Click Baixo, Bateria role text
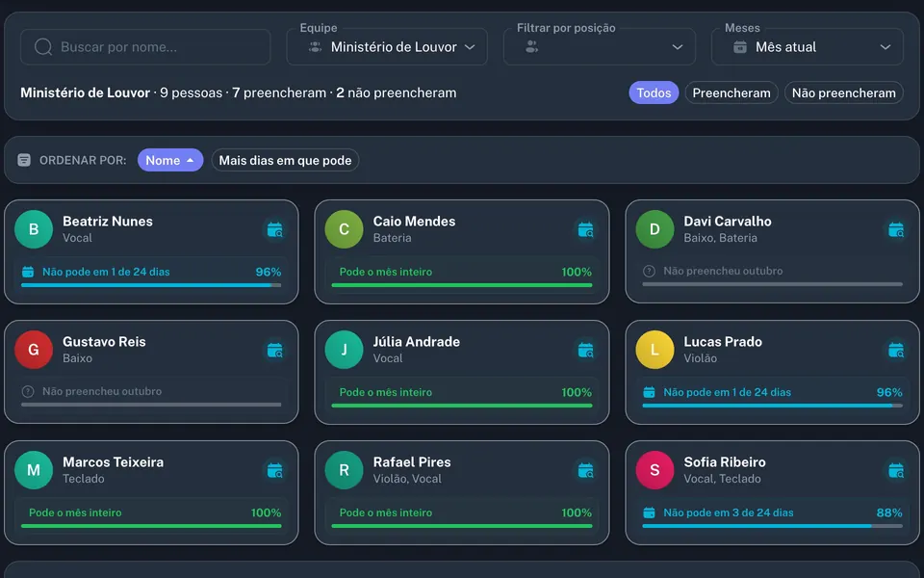 pyautogui.click(x=720, y=238)
